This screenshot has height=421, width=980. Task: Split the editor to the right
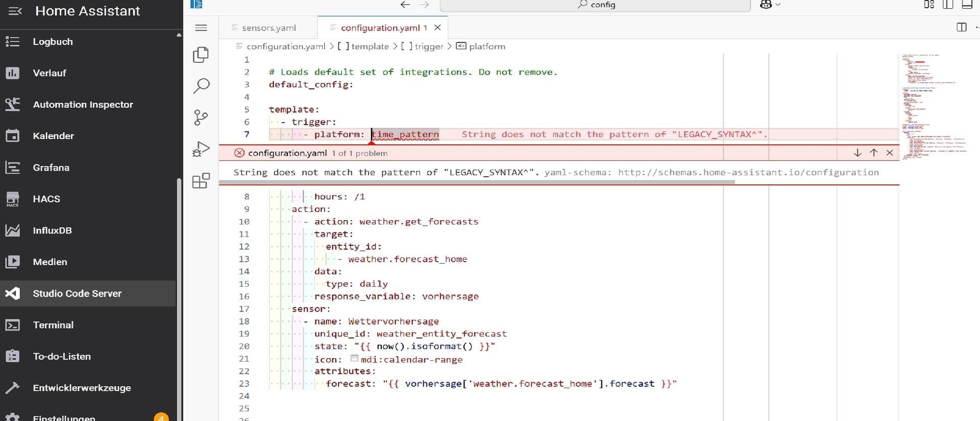click(x=962, y=28)
